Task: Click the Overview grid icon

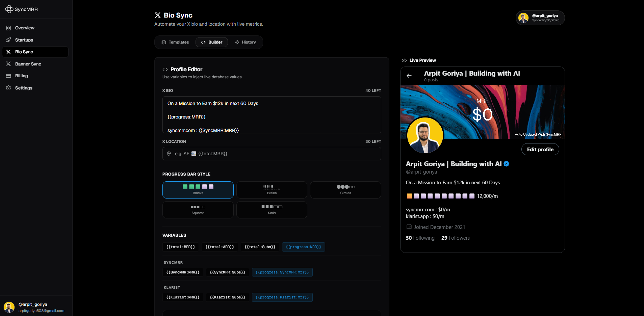Action: pos(8,28)
